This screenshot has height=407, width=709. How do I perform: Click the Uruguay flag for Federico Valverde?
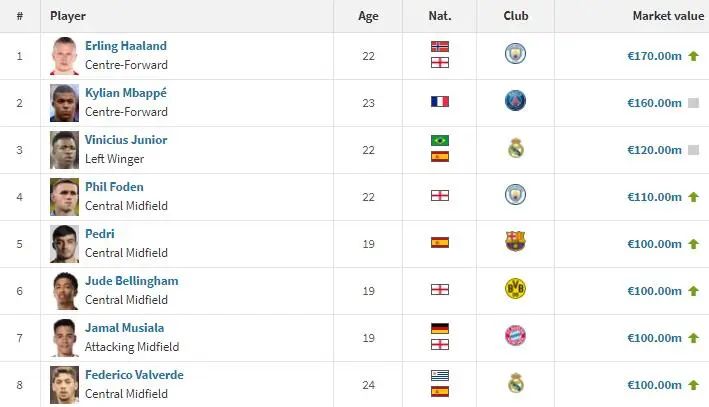[x=440, y=376]
